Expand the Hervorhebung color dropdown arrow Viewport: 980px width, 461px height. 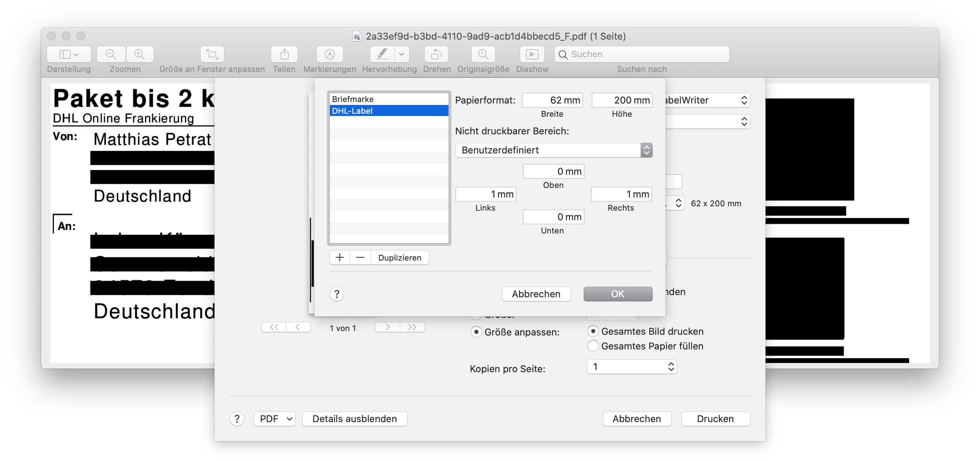point(402,54)
